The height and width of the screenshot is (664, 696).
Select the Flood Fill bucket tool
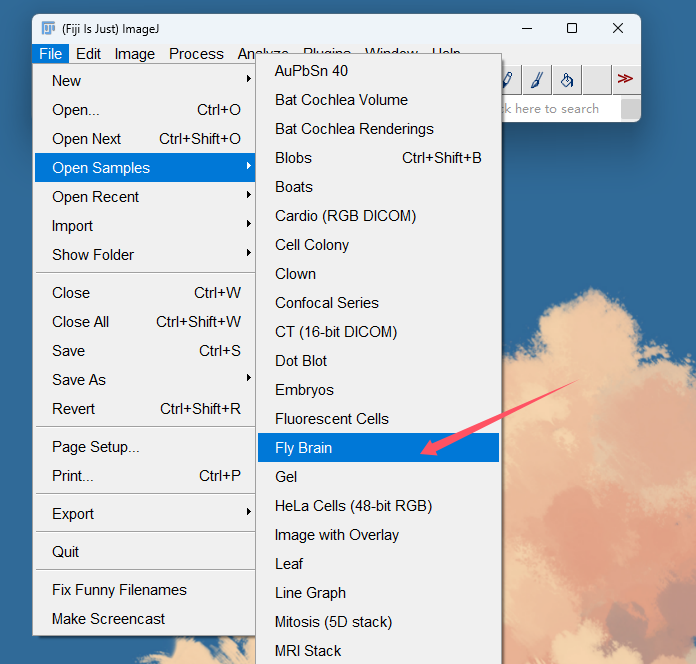pos(567,79)
